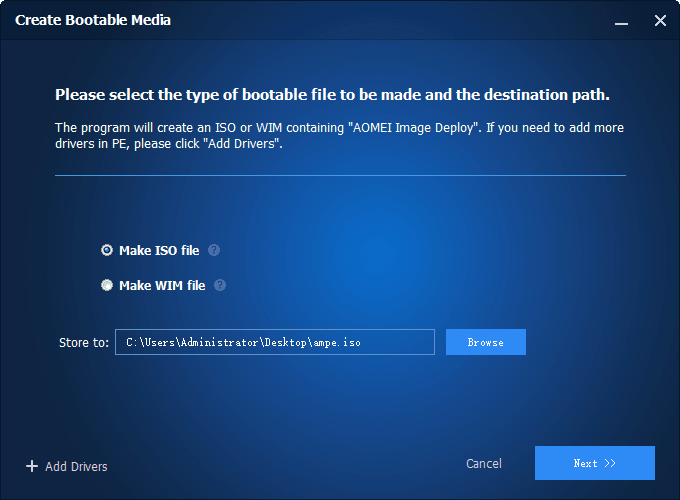Screen dimensions: 680x500
Task: Click the Create Bootable Media title bar
Action: [300, 20]
